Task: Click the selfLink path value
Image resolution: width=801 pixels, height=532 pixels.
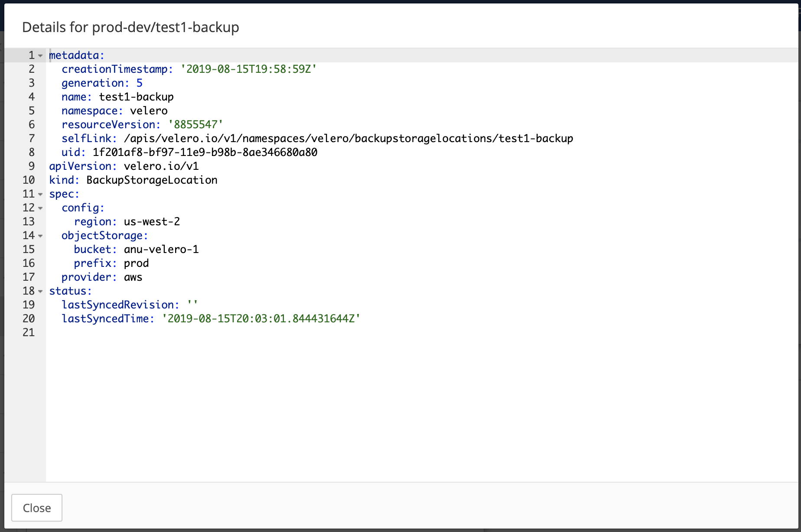Action: 348,139
